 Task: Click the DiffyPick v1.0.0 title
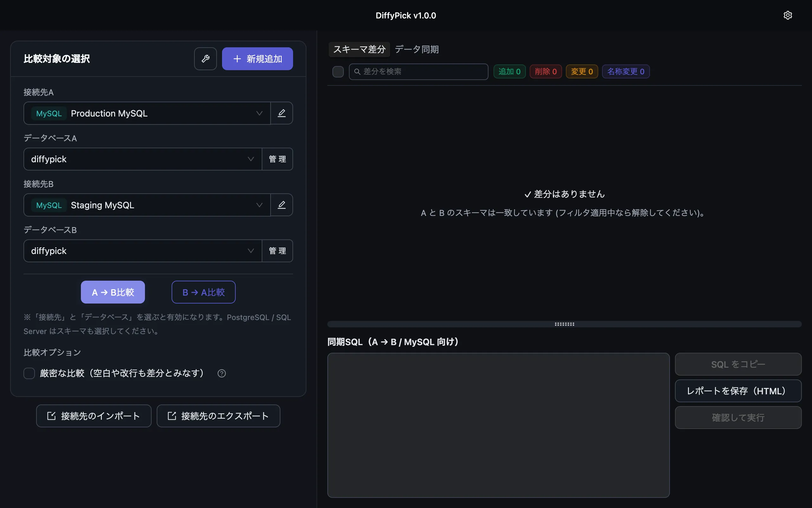(x=406, y=16)
